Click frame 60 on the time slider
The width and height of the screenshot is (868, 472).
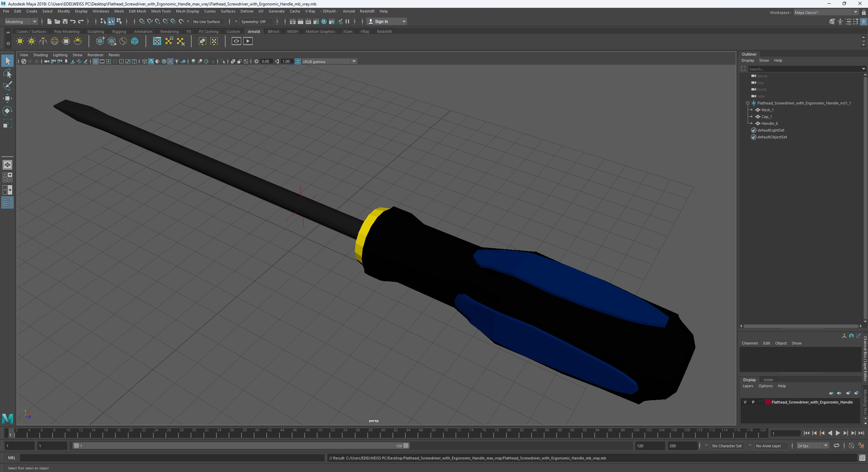click(383, 433)
